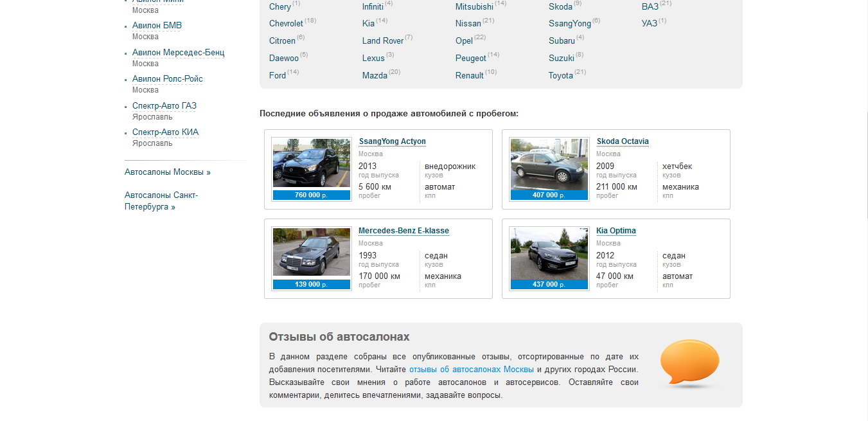Open Ford used car listings
The image size is (868, 421).
point(278,75)
